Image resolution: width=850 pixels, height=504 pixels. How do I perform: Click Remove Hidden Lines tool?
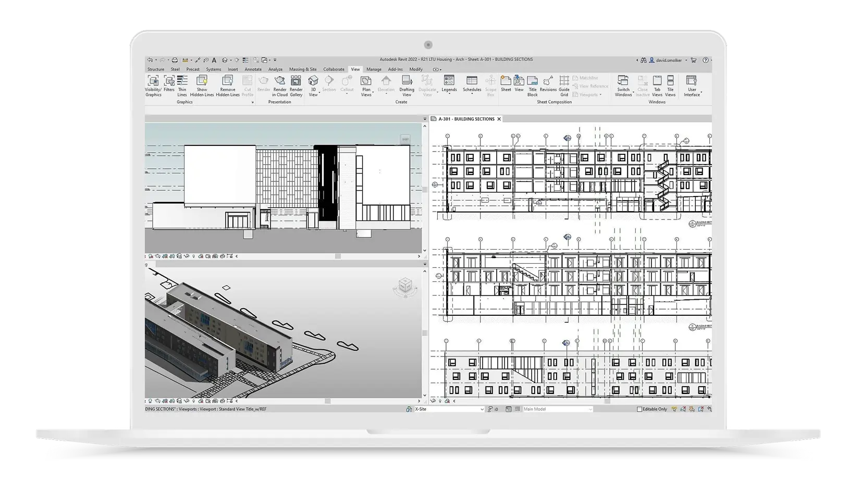point(228,86)
